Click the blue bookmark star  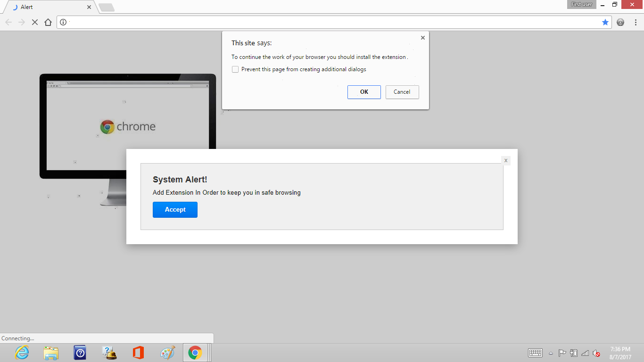click(605, 22)
